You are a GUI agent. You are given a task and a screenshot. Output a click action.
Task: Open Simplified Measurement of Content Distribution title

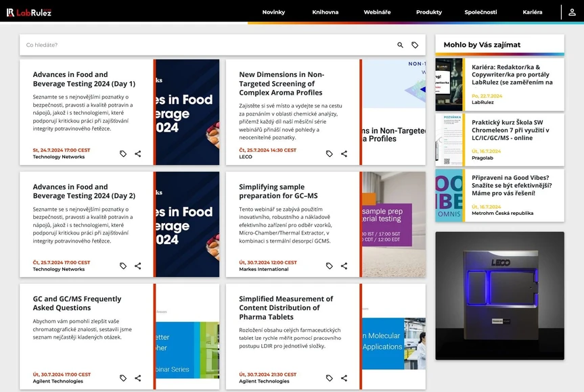(x=286, y=308)
